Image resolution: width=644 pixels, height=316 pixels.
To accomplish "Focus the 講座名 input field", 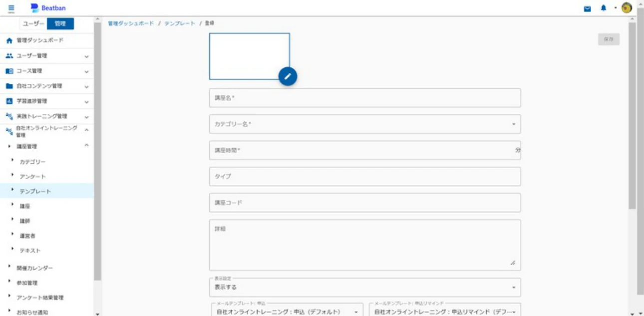I will pyautogui.click(x=365, y=98).
